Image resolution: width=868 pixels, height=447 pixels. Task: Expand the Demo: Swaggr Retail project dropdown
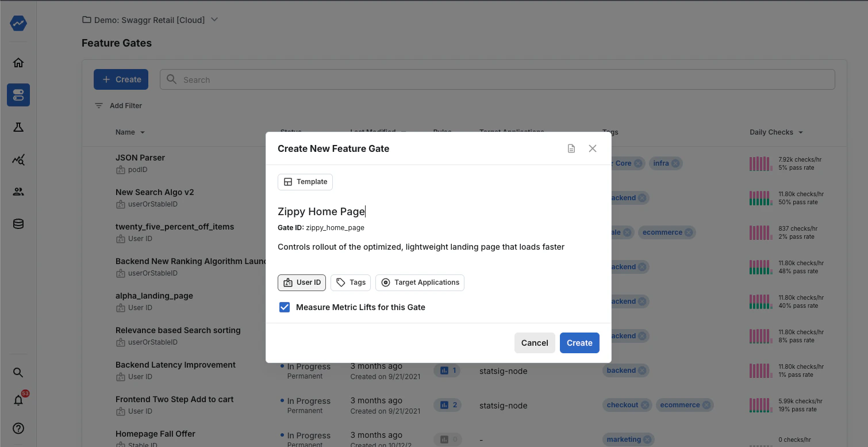214,19
